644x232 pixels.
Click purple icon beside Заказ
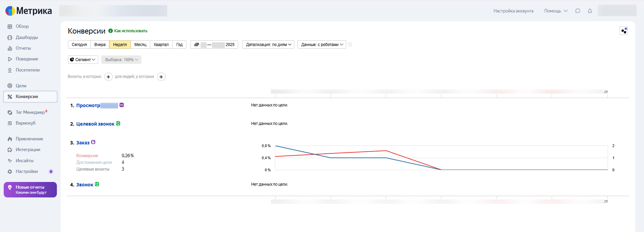(x=93, y=142)
